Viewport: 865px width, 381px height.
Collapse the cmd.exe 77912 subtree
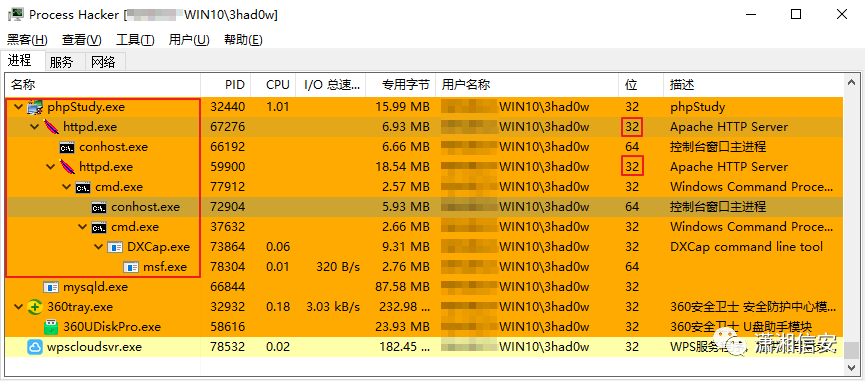click(x=67, y=187)
